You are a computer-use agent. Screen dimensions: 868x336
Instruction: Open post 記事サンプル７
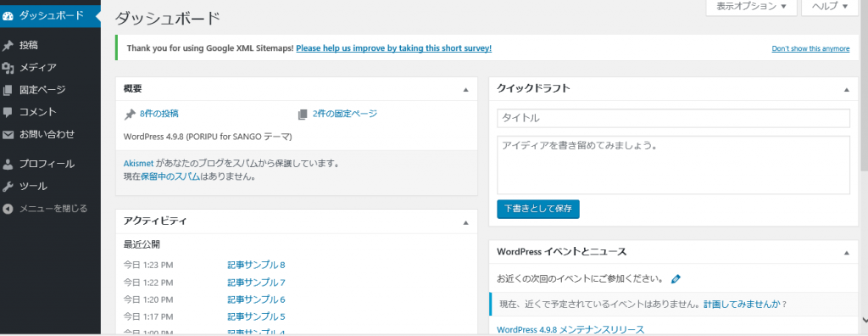click(x=256, y=283)
